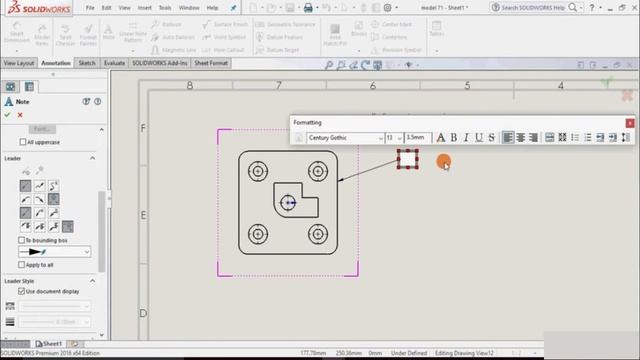This screenshot has width=640, height=360.
Task: Click the text height field 3.5mm
Action: (x=417, y=138)
